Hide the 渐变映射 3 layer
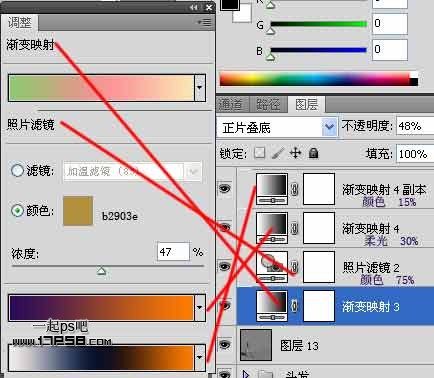 click(x=225, y=306)
